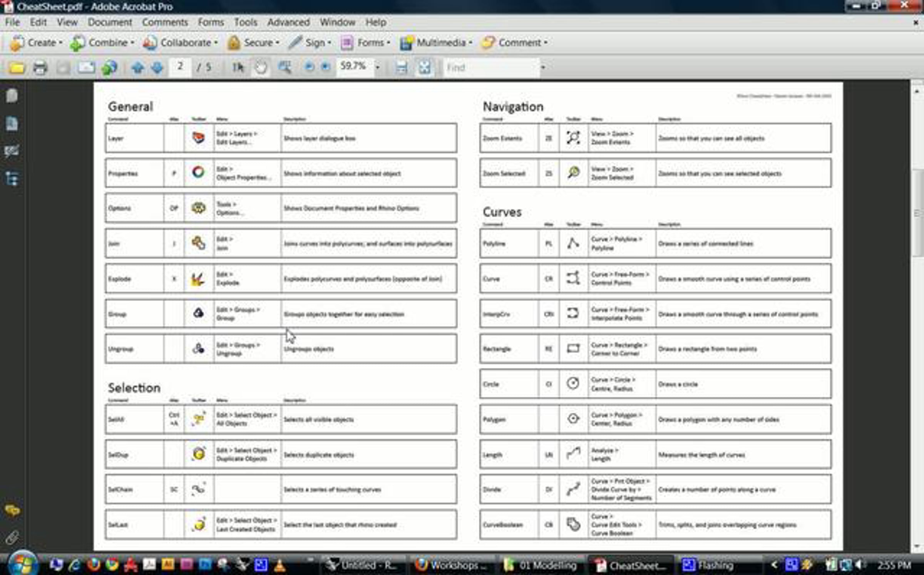Open the Comments menu
924x575 pixels.
click(165, 22)
